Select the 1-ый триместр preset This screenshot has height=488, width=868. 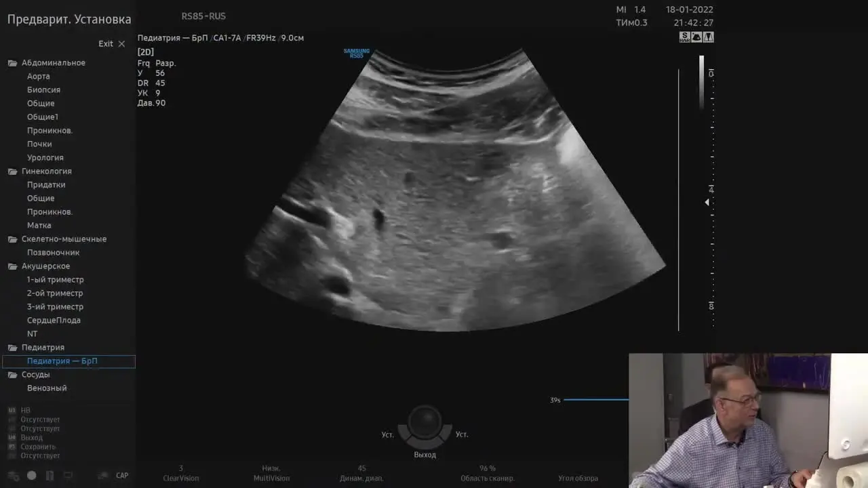coord(56,280)
